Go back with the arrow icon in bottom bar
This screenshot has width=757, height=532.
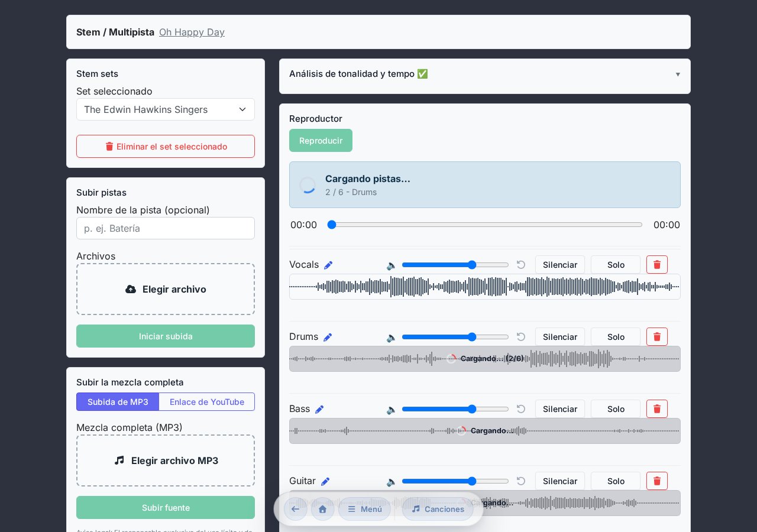[296, 509]
